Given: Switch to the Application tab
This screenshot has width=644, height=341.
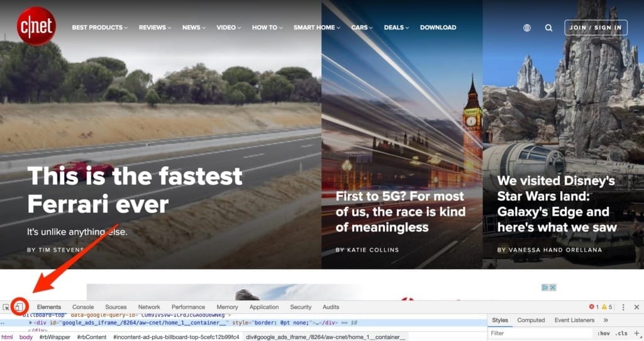Looking at the screenshot, I should click(264, 307).
